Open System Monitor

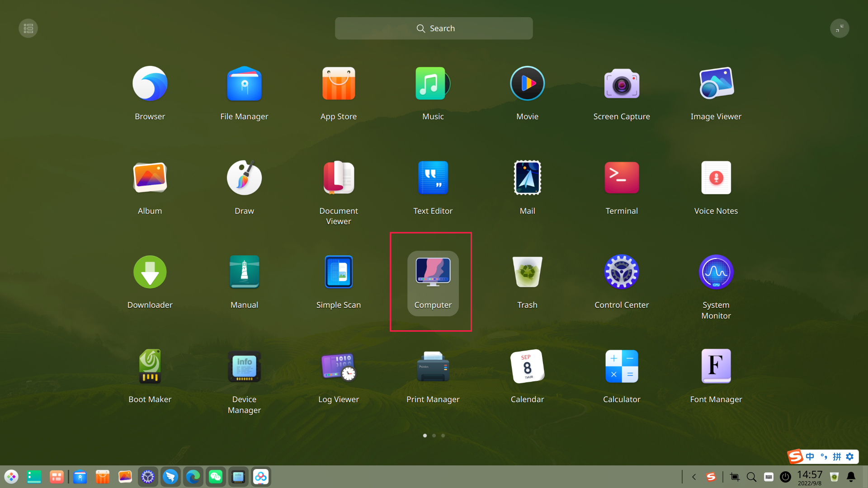click(x=716, y=272)
